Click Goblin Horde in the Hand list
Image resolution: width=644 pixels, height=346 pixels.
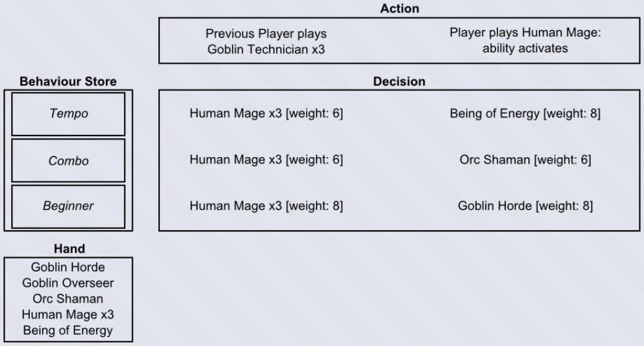point(68,267)
